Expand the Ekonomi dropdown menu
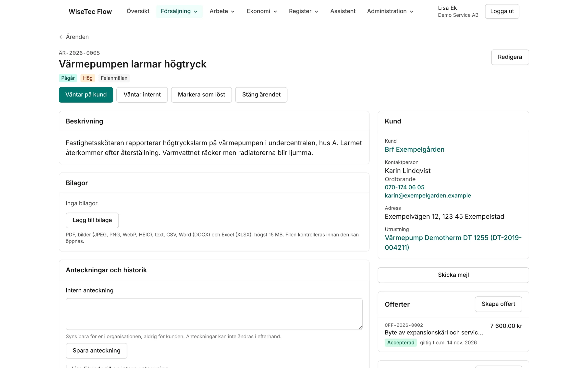This screenshot has height=368, width=588. pyautogui.click(x=262, y=11)
